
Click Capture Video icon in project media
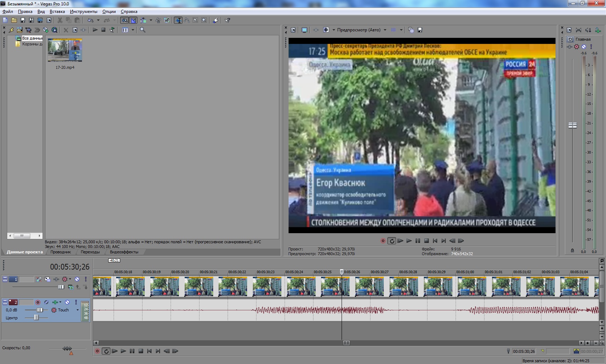(x=28, y=30)
